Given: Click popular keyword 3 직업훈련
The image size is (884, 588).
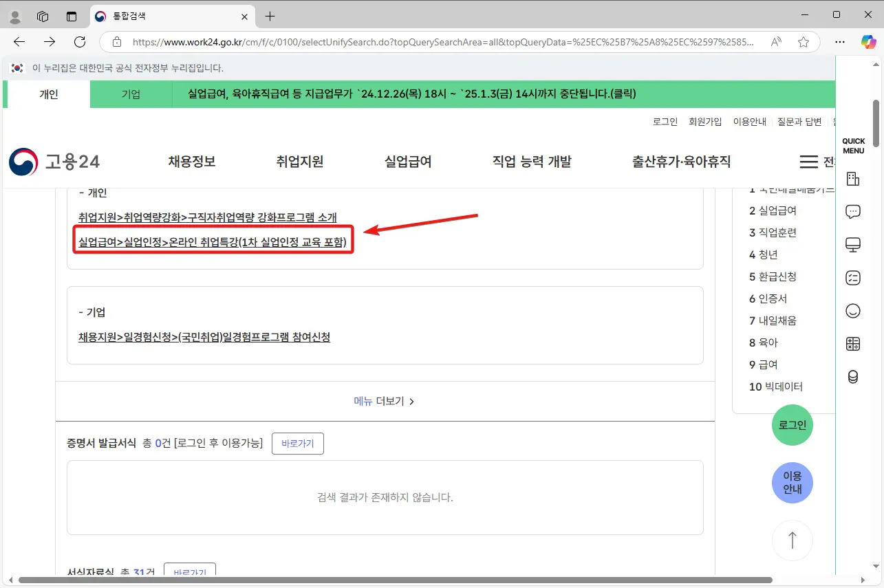Looking at the screenshot, I should [x=773, y=232].
